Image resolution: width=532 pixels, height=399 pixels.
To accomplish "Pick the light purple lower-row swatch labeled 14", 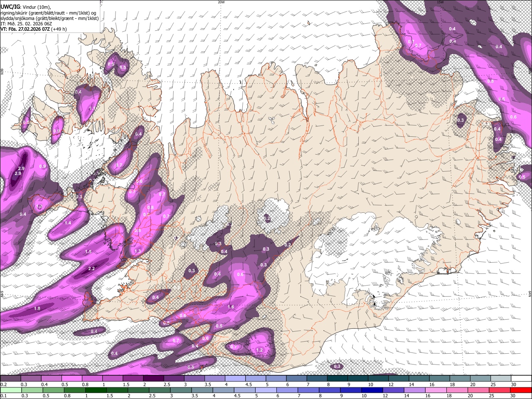I will click(x=414, y=390).
